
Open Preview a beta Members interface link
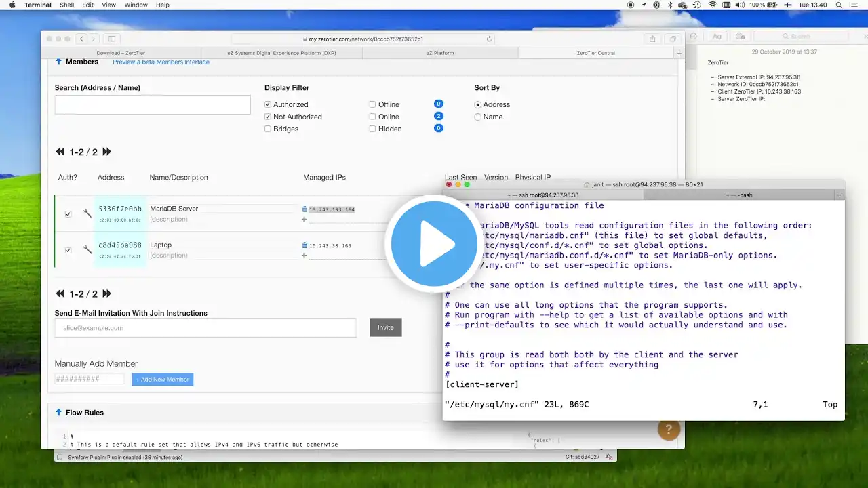[161, 62]
